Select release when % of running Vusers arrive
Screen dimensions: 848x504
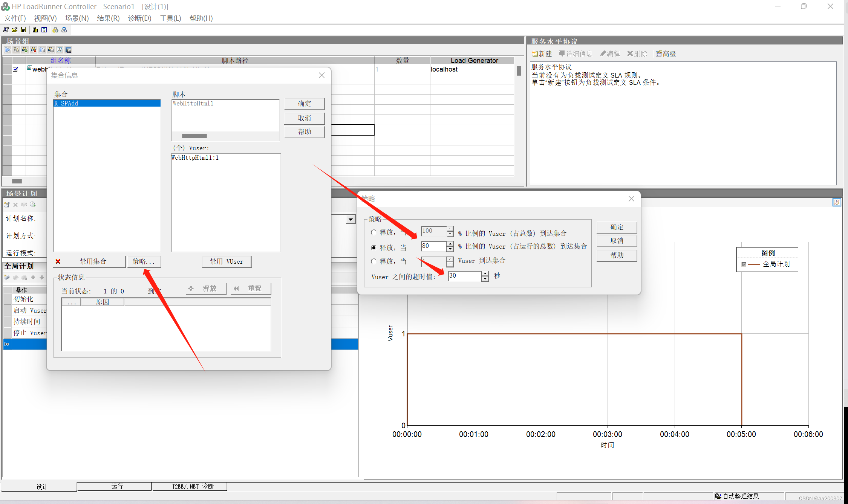point(373,247)
